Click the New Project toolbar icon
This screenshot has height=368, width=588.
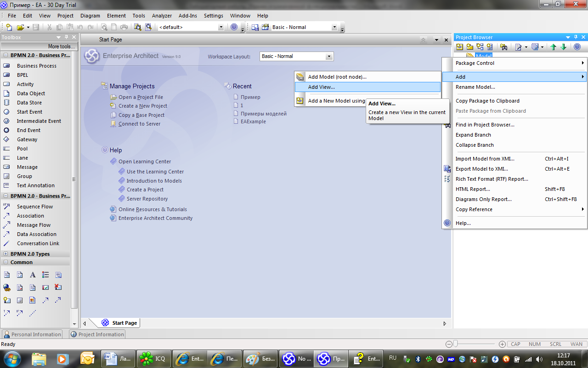pos(9,27)
